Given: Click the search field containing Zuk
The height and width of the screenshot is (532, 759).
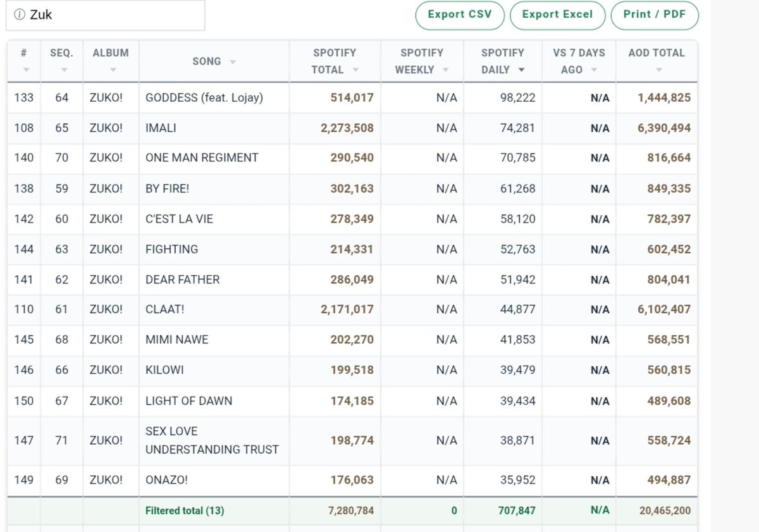Looking at the screenshot, I should 106,15.
